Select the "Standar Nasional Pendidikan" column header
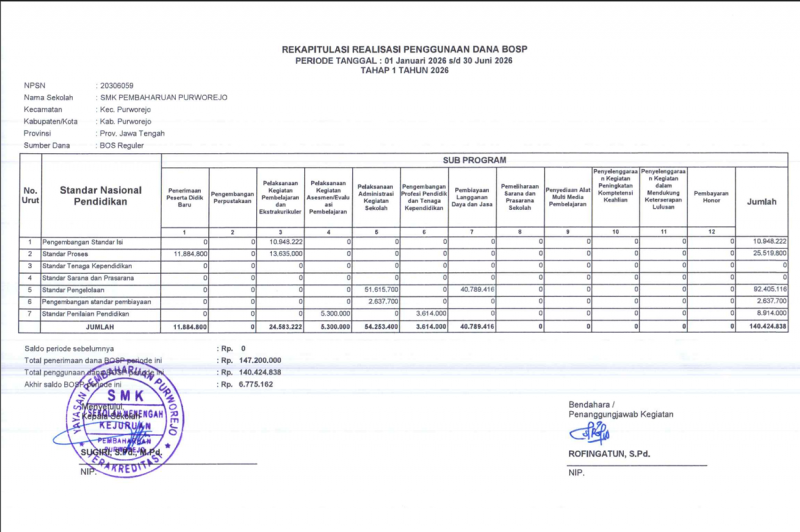The width and height of the screenshot is (800, 532). (101, 196)
